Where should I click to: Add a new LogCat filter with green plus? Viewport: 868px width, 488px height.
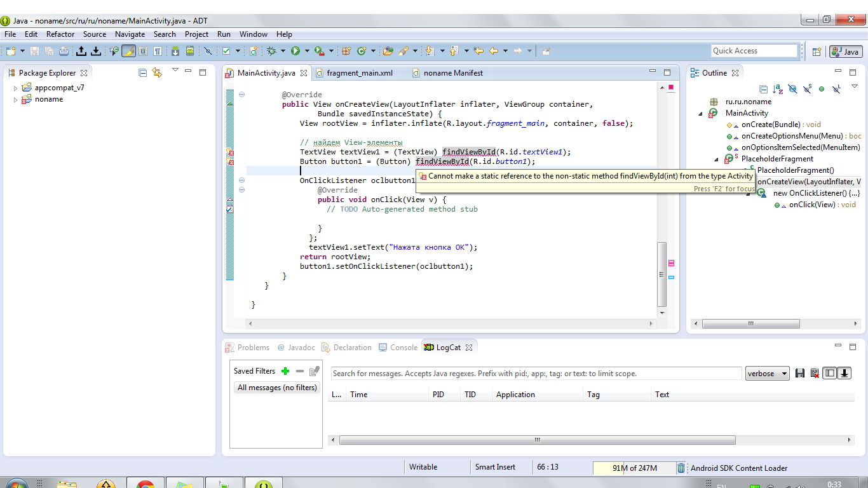point(285,371)
